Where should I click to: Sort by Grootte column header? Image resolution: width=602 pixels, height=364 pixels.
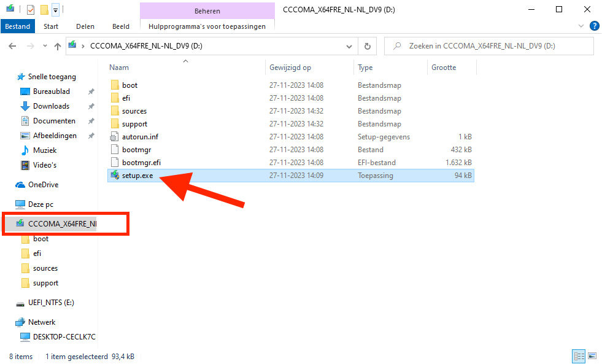(x=444, y=68)
